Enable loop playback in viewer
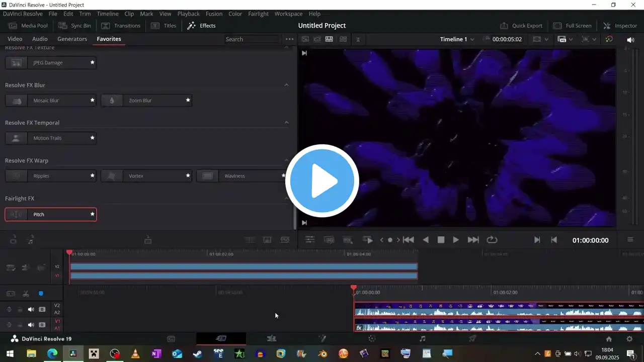644x362 pixels. (492, 240)
